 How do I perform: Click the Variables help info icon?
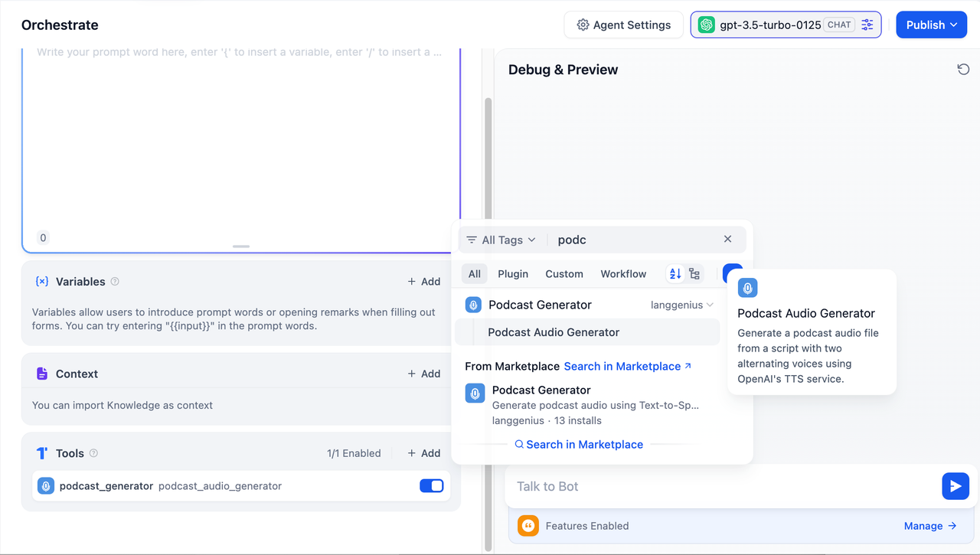point(115,282)
